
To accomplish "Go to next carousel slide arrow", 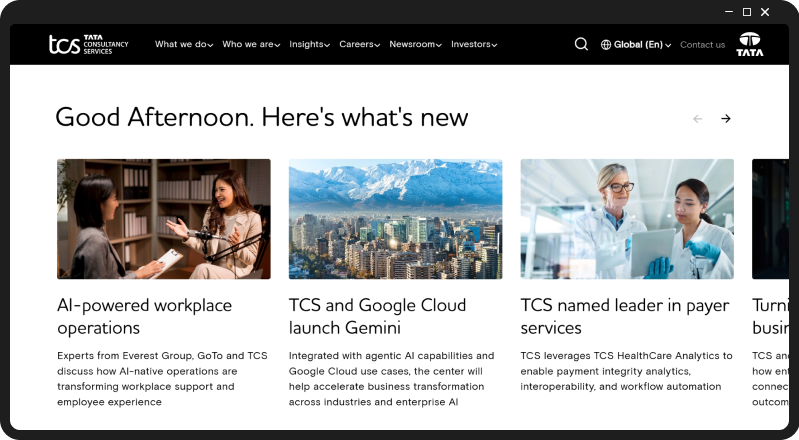I will (x=726, y=119).
